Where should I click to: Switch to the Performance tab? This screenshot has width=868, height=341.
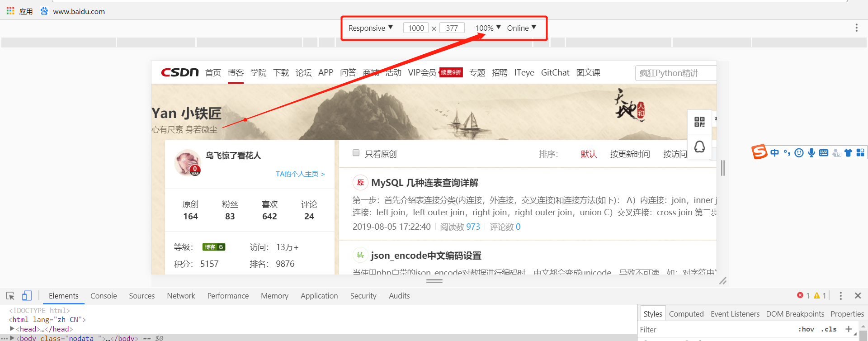click(x=228, y=296)
